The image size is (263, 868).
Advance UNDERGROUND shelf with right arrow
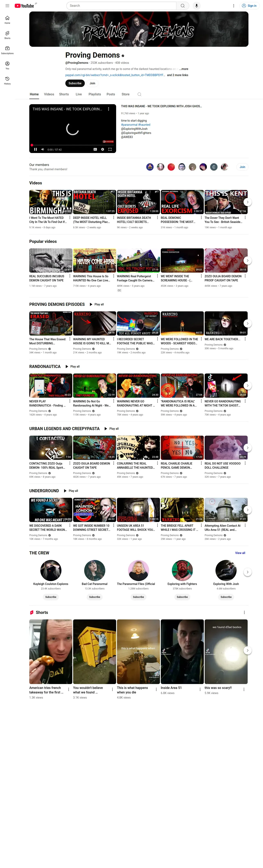click(247, 510)
